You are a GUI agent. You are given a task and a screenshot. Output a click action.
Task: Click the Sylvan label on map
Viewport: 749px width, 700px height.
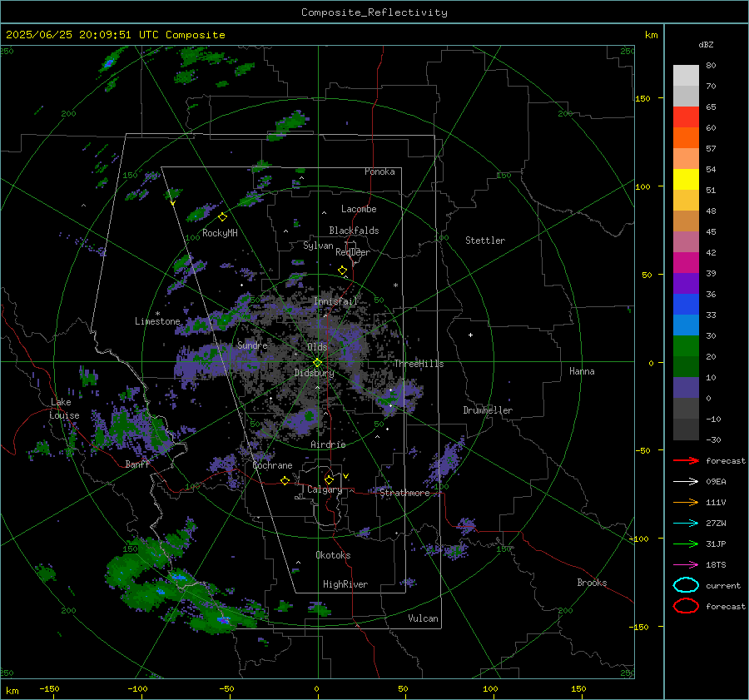pos(318,246)
